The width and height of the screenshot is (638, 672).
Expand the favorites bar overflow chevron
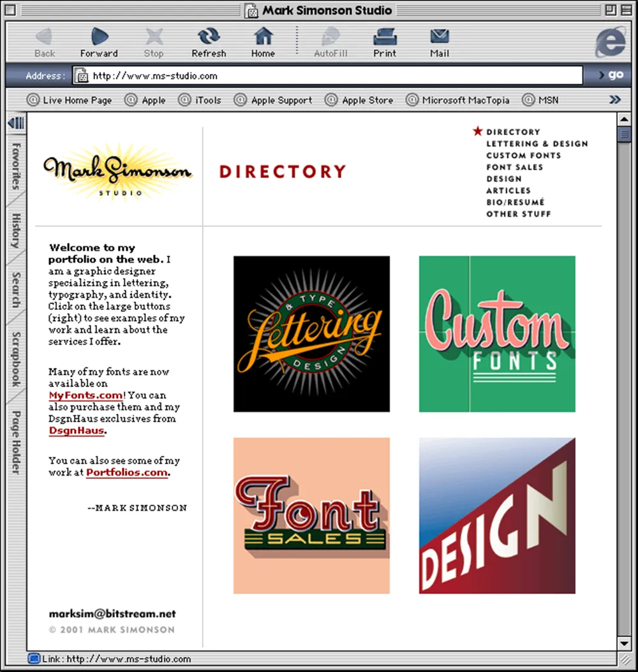point(614,99)
